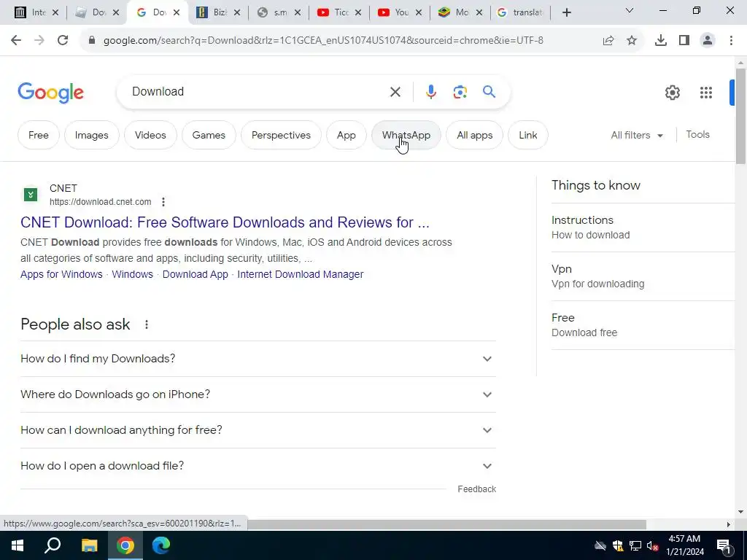Go back using the browser back arrow
747x560 pixels.
[16, 41]
